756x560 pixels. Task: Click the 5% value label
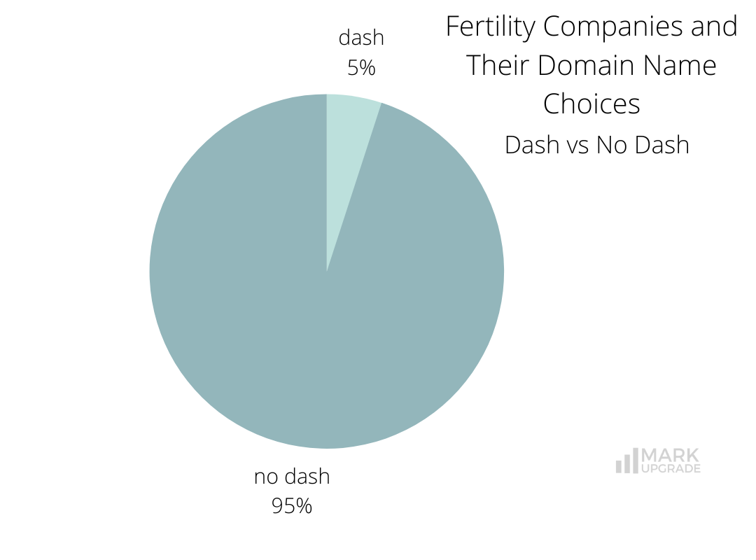(x=361, y=68)
